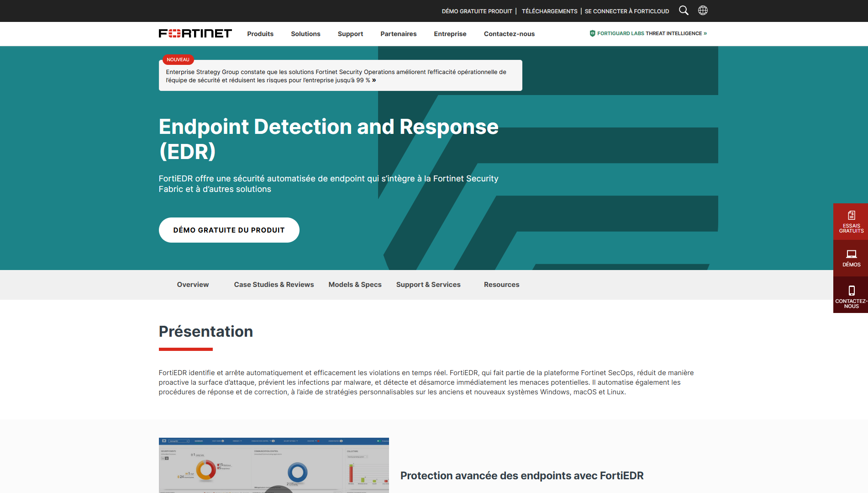
Task: Click the Fortinet logo
Action: tap(195, 33)
